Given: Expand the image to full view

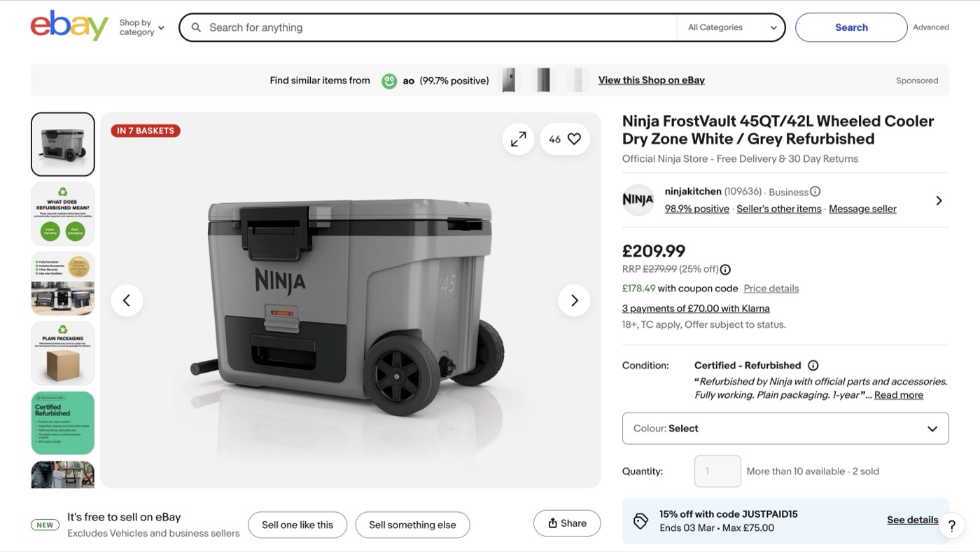Looking at the screenshot, I should click(518, 139).
